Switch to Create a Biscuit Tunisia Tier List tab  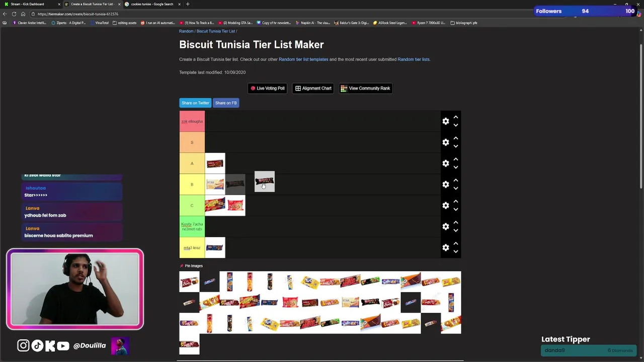pyautogui.click(x=92, y=4)
